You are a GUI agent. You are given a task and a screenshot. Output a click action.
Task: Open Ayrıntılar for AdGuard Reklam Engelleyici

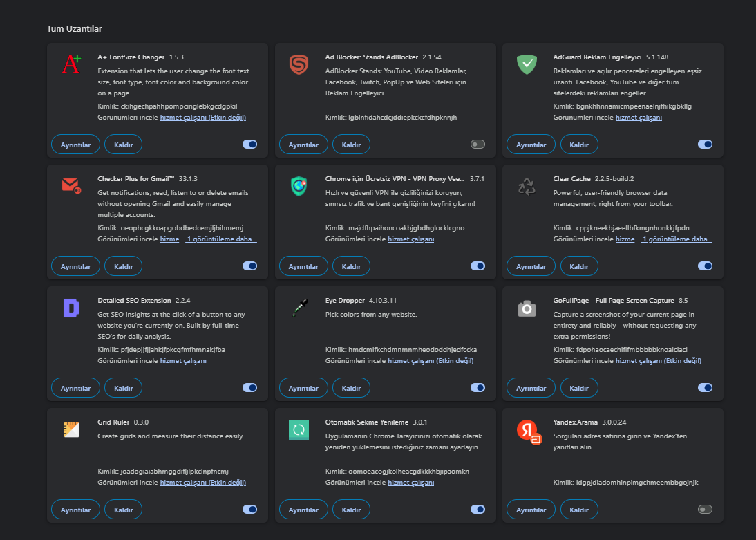531,145
